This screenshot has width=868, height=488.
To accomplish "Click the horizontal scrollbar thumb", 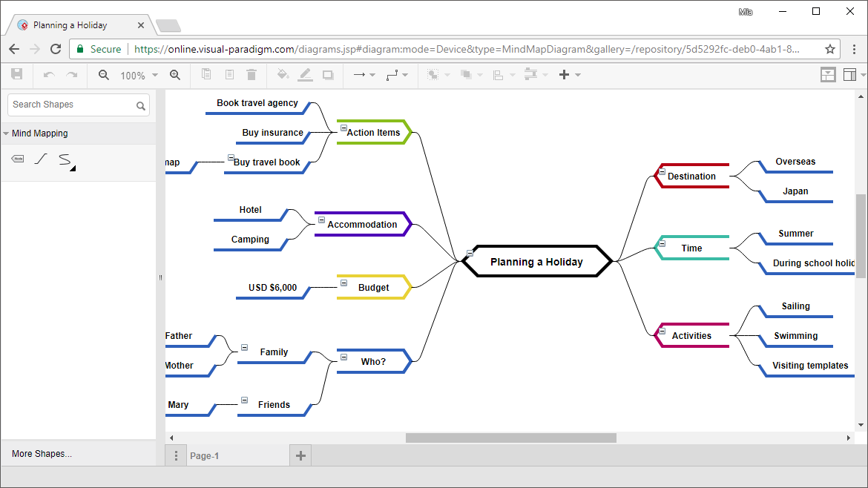I will [x=511, y=438].
